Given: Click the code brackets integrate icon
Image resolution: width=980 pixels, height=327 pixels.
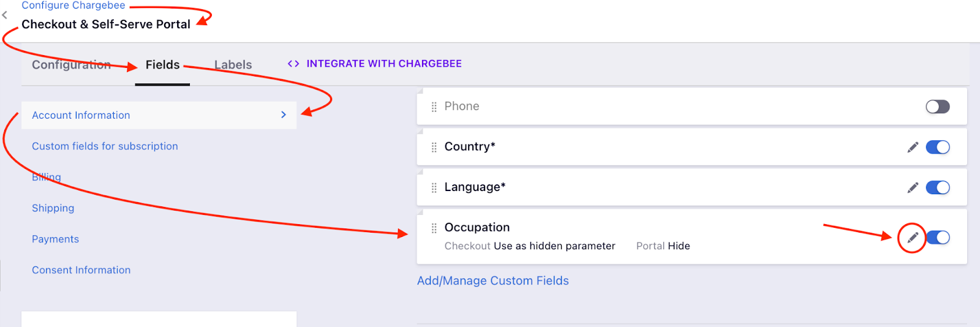Looking at the screenshot, I should 293,64.
